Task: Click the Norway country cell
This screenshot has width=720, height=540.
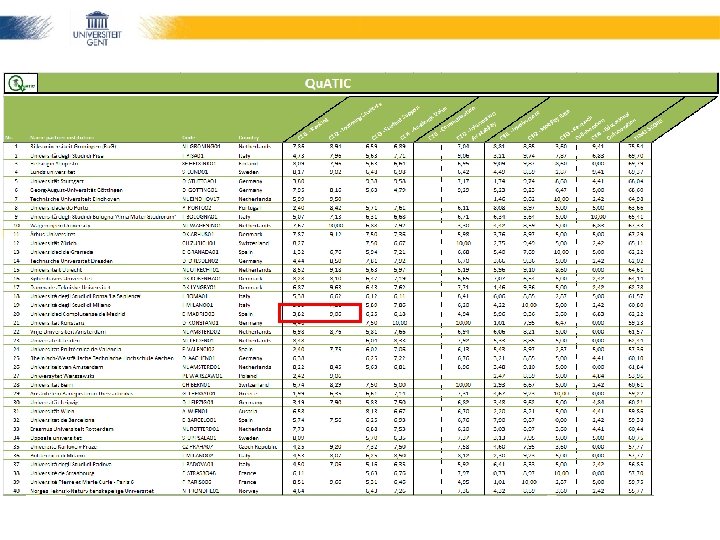Action: click(x=248, y=491)
